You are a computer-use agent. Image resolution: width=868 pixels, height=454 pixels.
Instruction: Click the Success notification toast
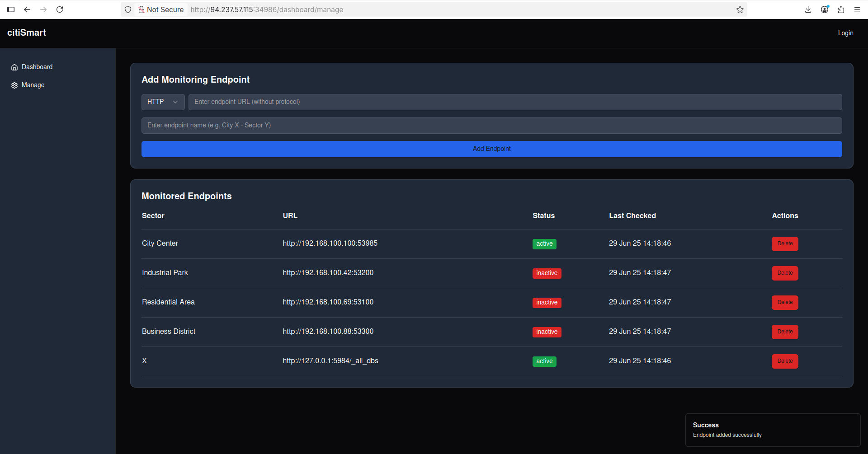click(773, 430)
